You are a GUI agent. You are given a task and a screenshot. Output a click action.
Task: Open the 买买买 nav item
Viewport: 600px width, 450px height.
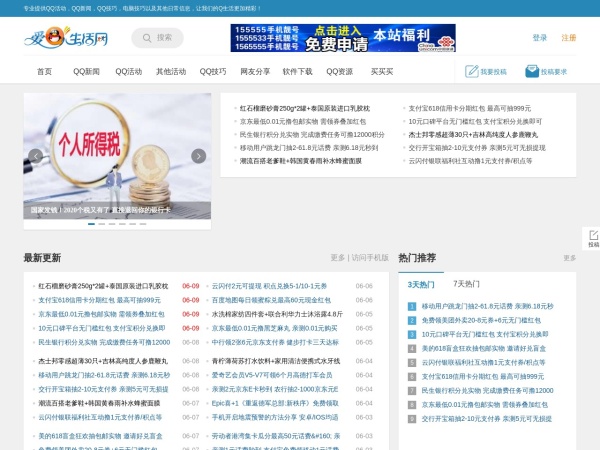click(382, 72)
